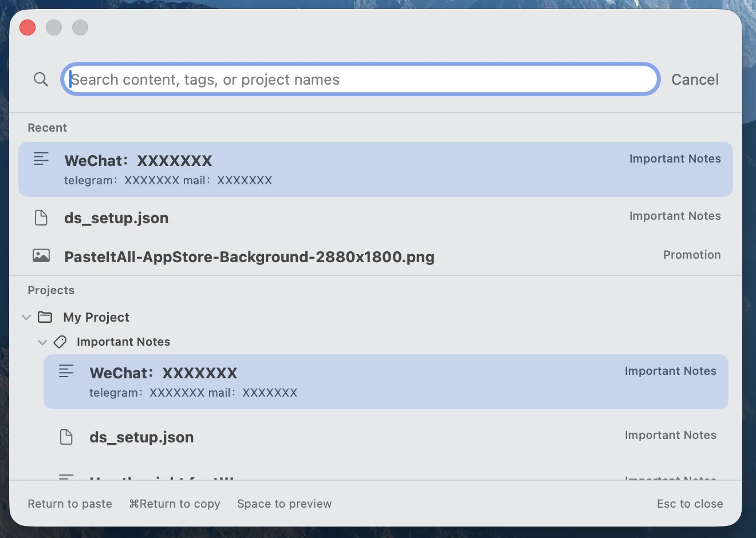Collapse the My Project folder
The height and width of the screenshot is (538, 756).
pyautogui.click(x=26, y=317)
